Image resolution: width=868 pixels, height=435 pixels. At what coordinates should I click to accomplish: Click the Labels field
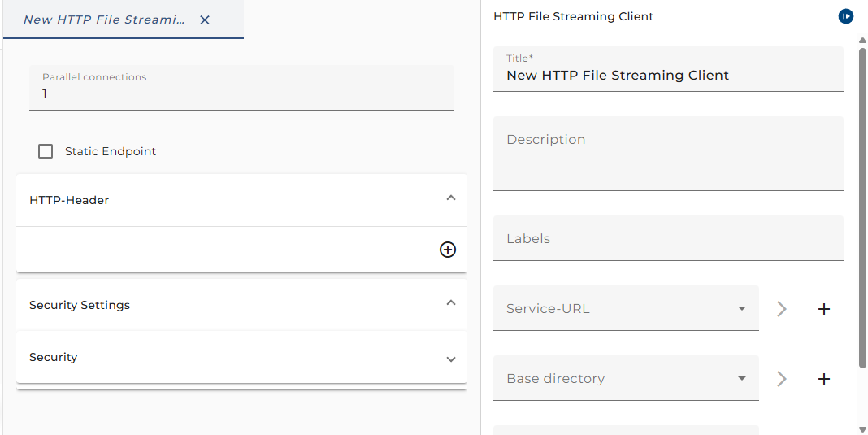[x=668, y=238]
